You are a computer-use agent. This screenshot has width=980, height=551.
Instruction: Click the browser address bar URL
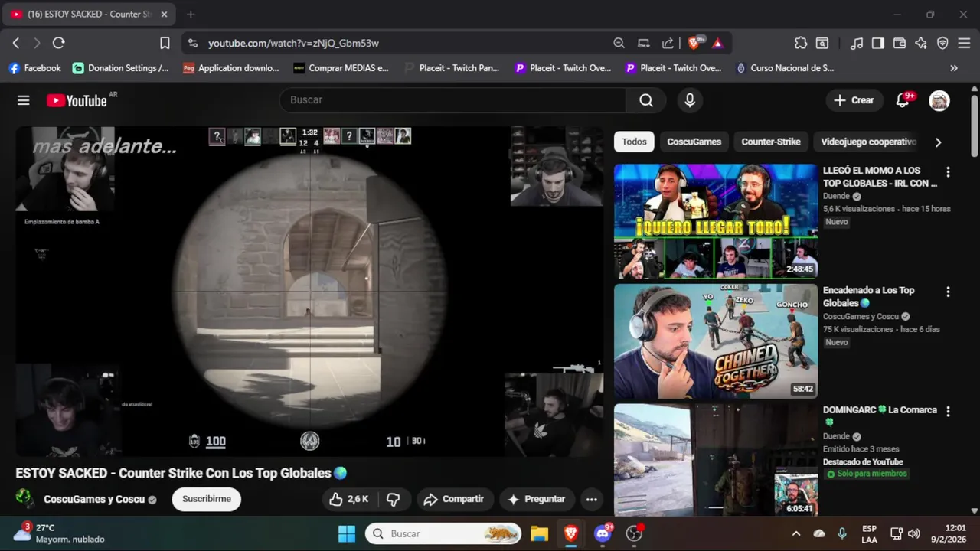pyautogui.click(x=293, y=43)
